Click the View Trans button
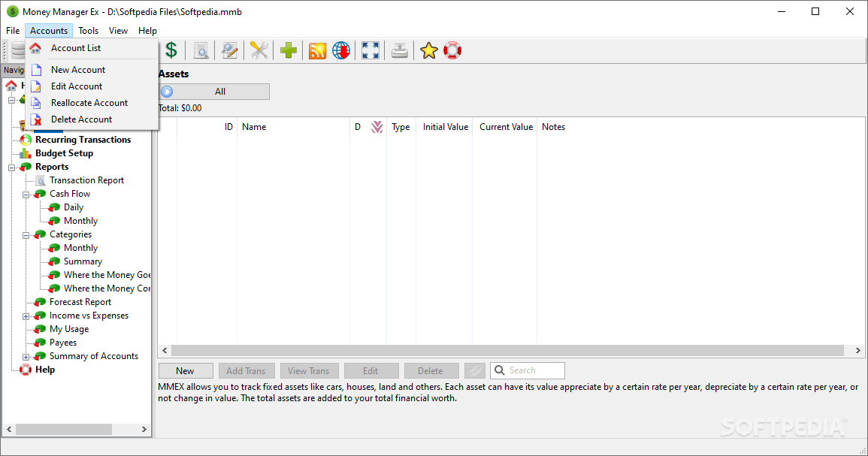The image size is (868, 456). tap(309, 371)
